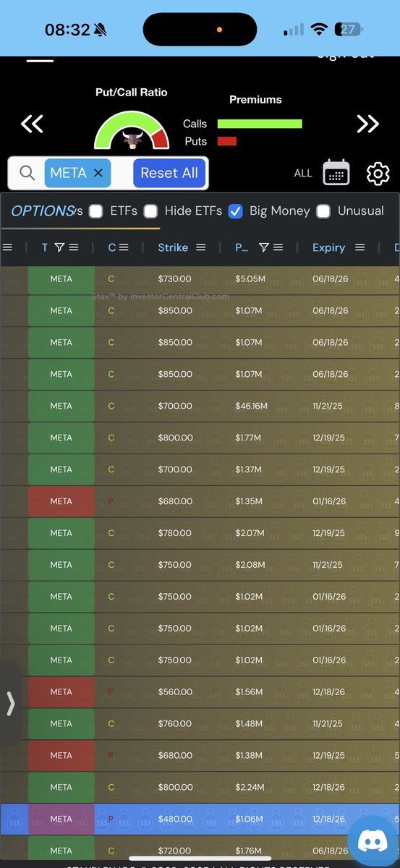Viewport: 400px width, 868px height.
Task: Click the $2.24M premium cell
Action: 250,787
